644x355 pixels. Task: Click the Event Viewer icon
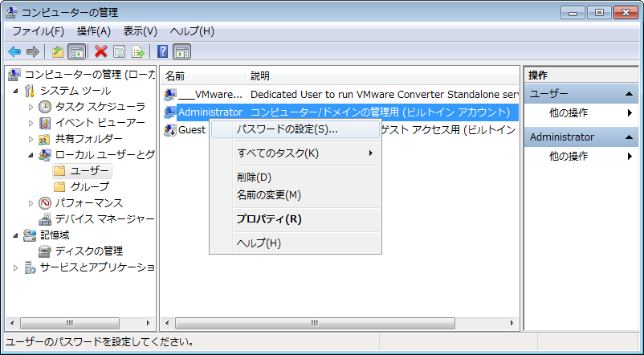pyautogui.click(x=45, y=123)
